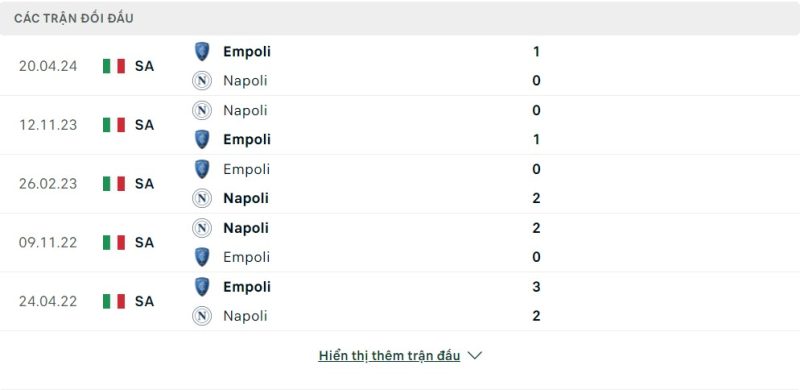Image resolution: width=800 pixels, height=390 pixels.
Task: Click 'Các trận đối đầu' section header
Action: (73, 18)
